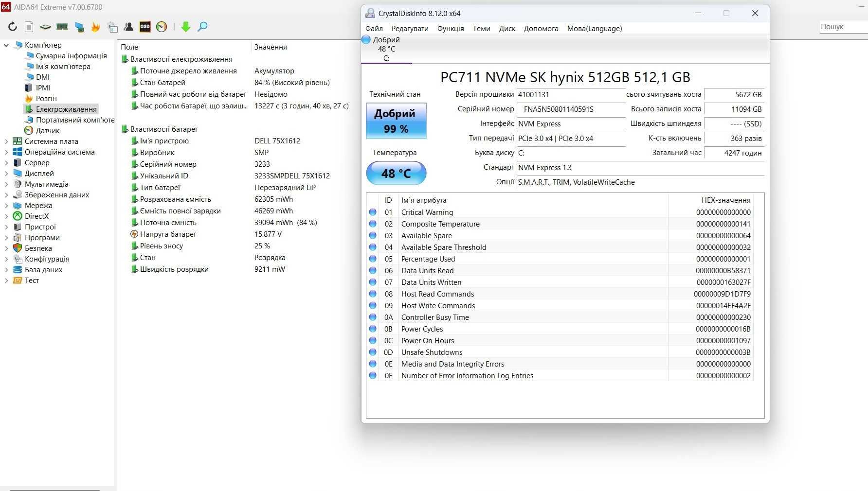Click the magnifier search icon in toolbar
Image resolution: width=868 pixels, height=491 pixels.
click(202, 27)
